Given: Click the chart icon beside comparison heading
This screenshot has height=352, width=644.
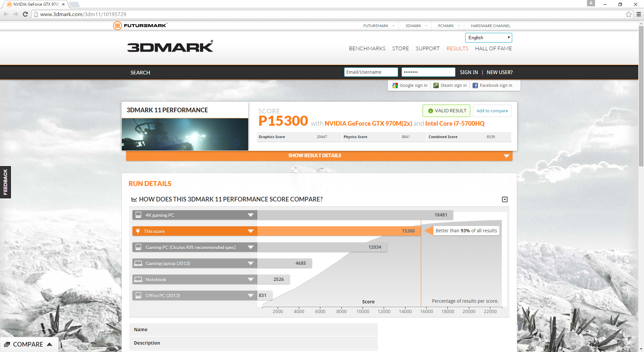Looking at the screenshot, I should (x=134, y=199).
